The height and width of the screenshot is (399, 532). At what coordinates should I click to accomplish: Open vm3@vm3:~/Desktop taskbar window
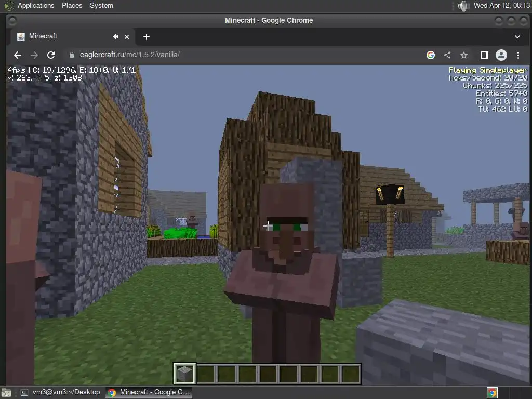(x=61, y=392)
